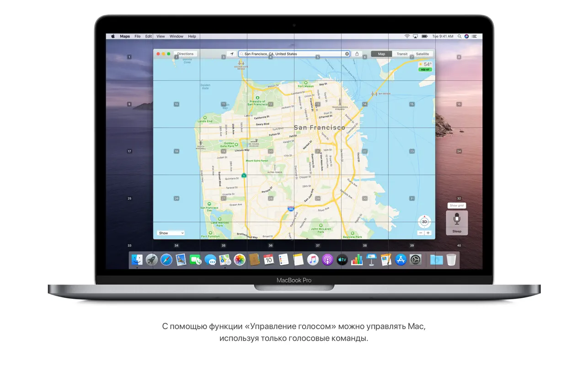
Task: Open the Downloads folder in the Dock
Action: tap(437, 260)
